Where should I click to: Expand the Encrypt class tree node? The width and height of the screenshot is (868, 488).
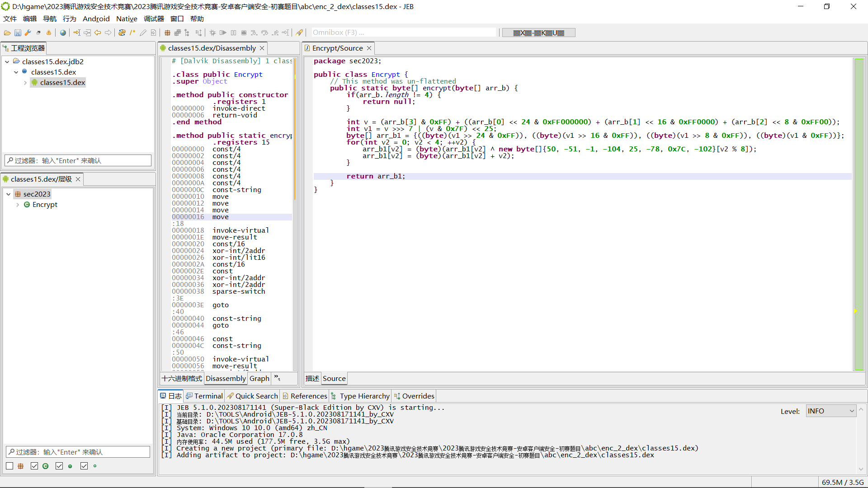pos(18,205)
